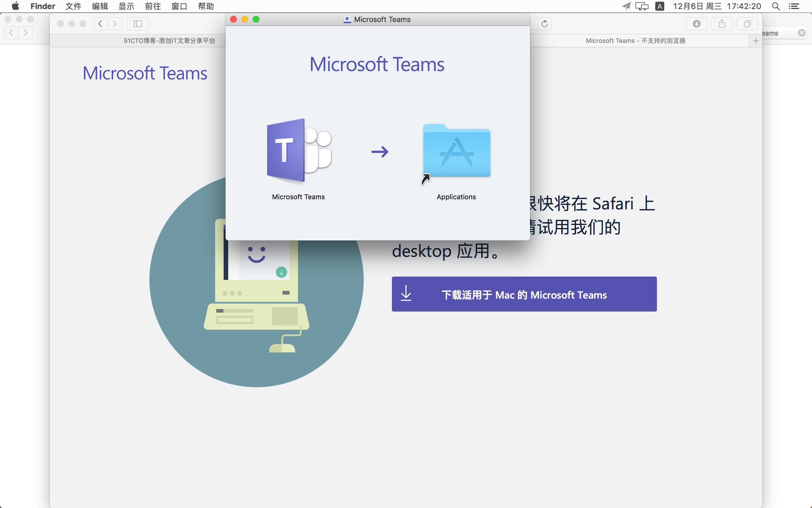Screen dimensions: 812x508
Task: Click the Microsoft Teams title bar proxy icon
Action: click(347, 19)
